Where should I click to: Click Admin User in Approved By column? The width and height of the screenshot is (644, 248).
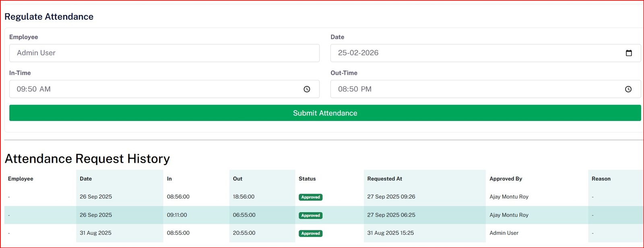pos(504,233)
